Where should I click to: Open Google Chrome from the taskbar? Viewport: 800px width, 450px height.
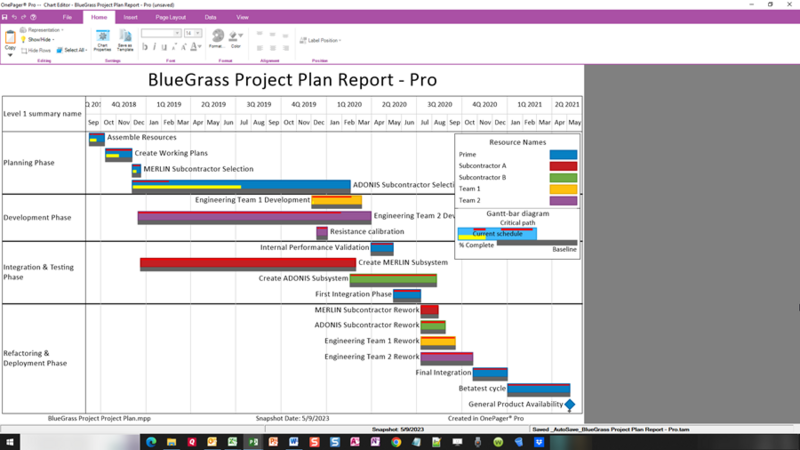tap(396, 442)
